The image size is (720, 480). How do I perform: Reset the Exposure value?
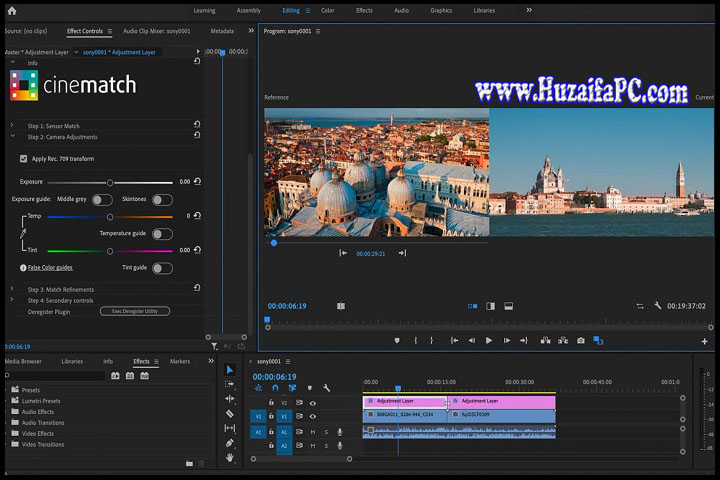pos(197,181)
